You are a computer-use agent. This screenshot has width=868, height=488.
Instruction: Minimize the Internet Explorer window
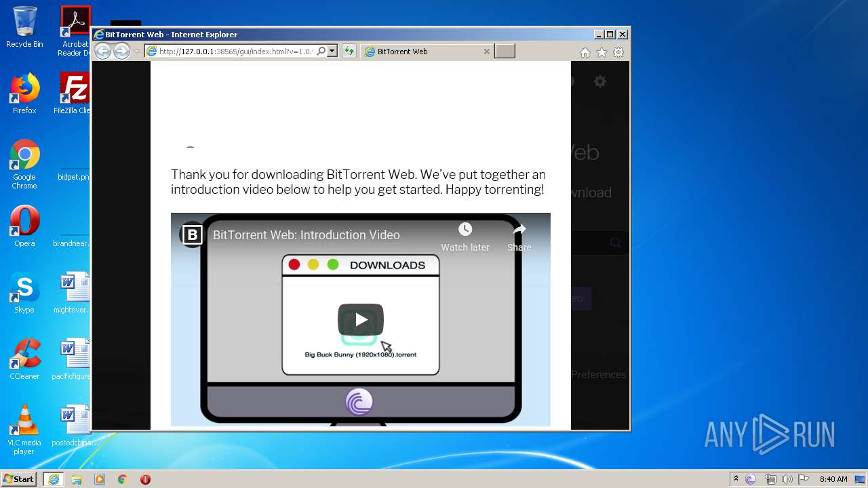pos(598,35)
